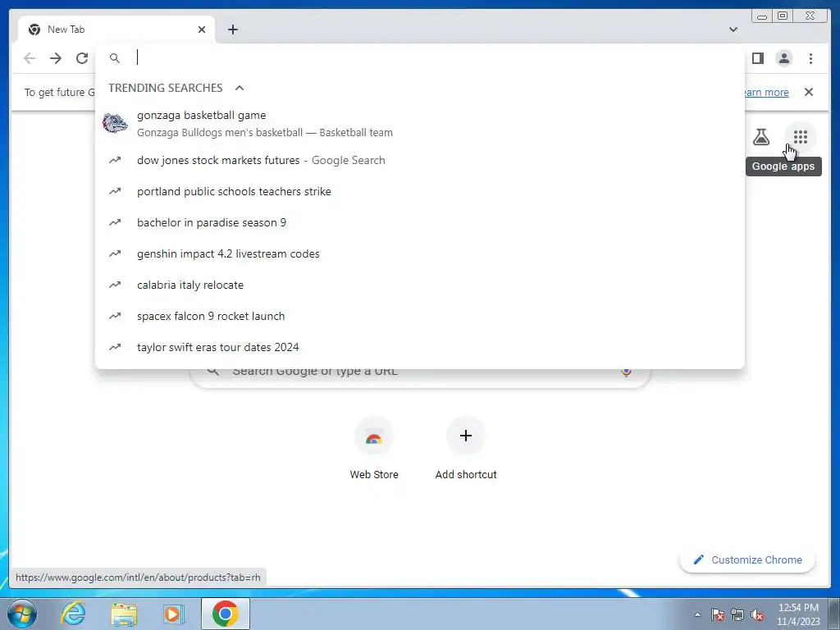Open the network status tray icon
This screenshot has height=630, width=840.
737,614
